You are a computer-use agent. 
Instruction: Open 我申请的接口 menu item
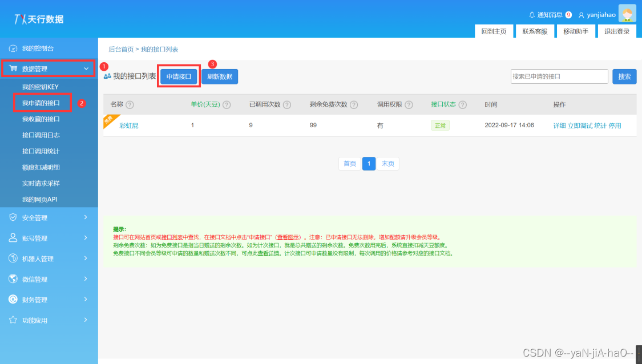41,103
